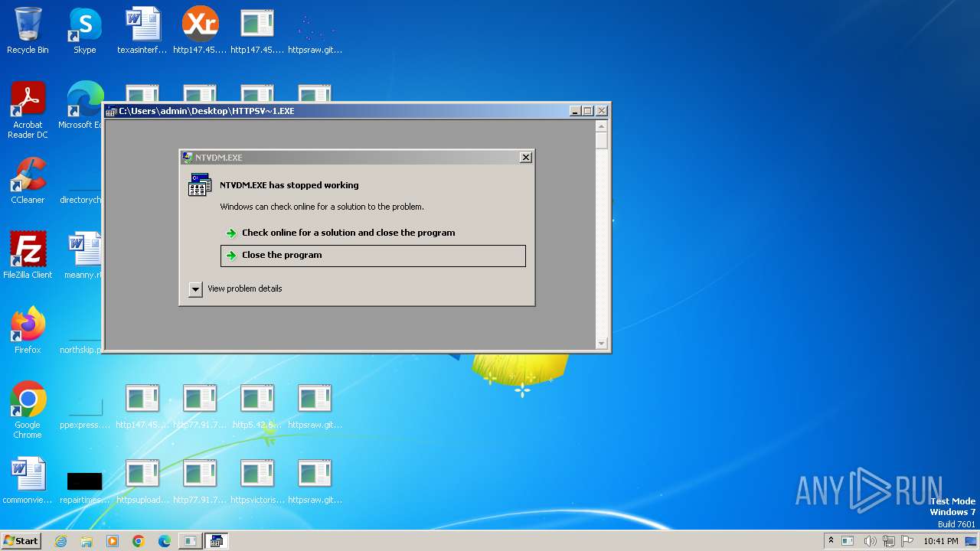Close the NTVDM.EXE error dialog
The image size is (980, 551).
click(x=525, y=157)
